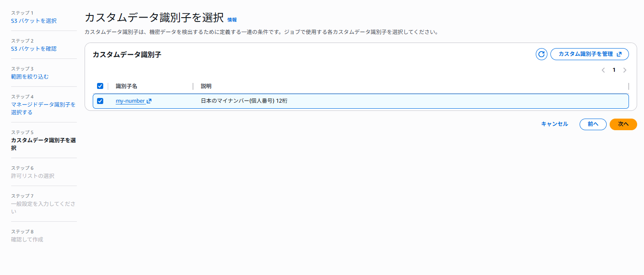Go to step 4 マネージドデータ識別子を選択する

43,108
